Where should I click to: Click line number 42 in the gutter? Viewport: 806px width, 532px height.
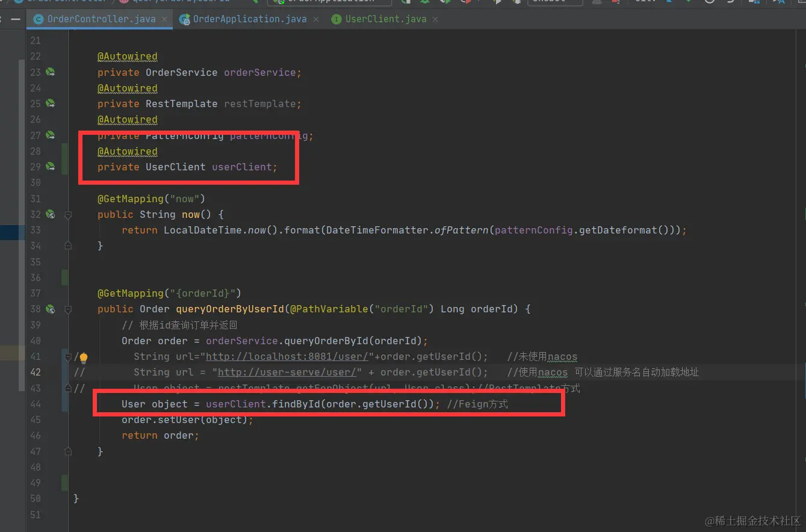tap(35, 372)
